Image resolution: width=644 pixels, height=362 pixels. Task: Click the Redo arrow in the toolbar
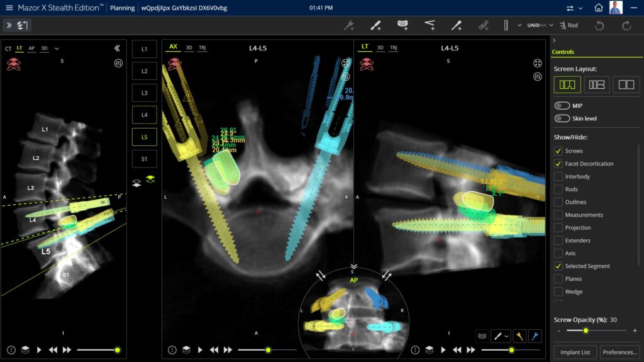(626, 25)
